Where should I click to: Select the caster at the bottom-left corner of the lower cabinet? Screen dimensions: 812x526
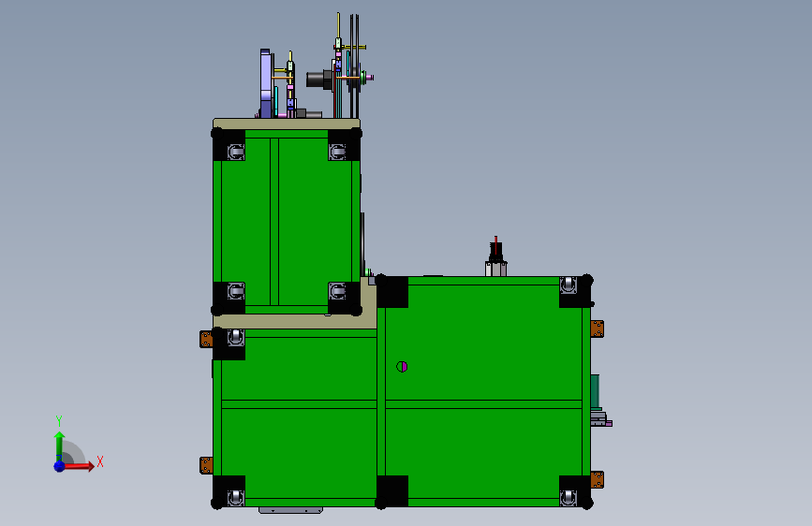[x=236, y=498]
